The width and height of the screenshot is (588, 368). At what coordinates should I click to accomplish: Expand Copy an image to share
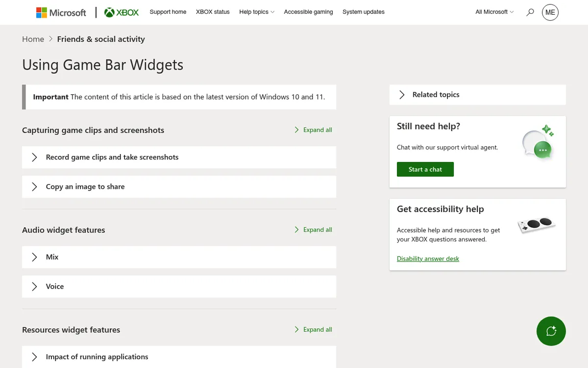click(179, 187)
